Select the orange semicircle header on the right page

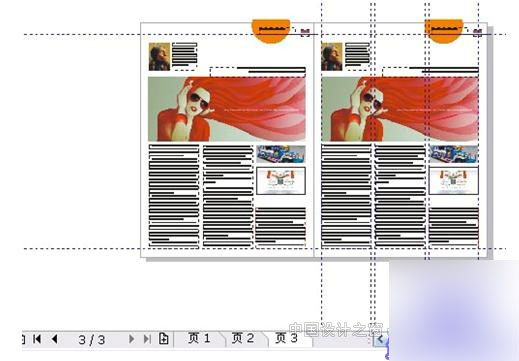pyautogui.click(x=444, y=31)
